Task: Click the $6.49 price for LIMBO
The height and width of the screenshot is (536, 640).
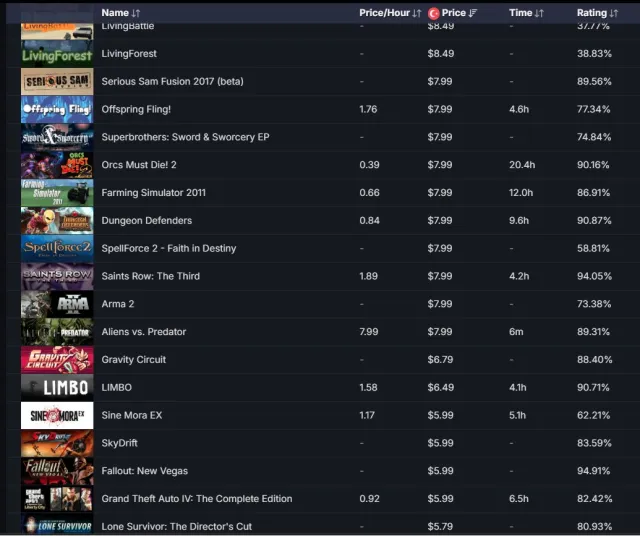Action: [x=440, y=387]
